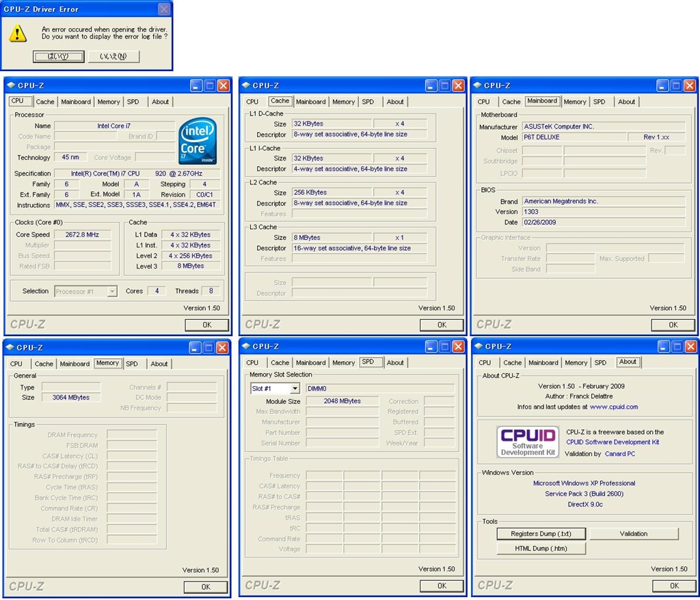Click L3 descriptor 16-way set associative text
This screenshot has width=700, height=600.
point(360,248)
